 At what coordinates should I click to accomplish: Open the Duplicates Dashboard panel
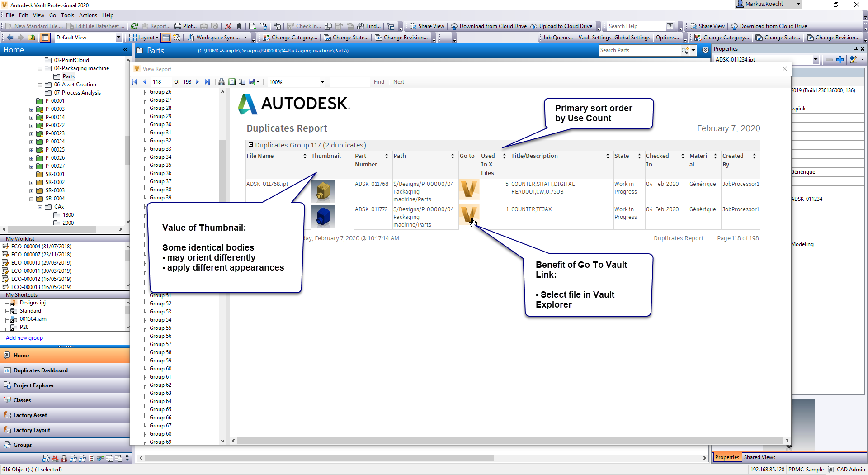click(x=41, y=370)
